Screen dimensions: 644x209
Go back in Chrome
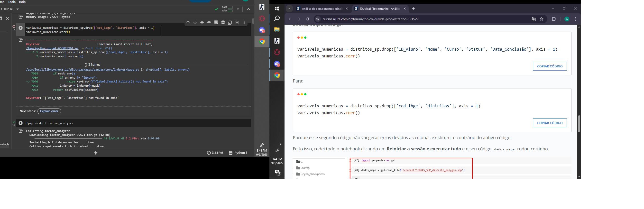point(290,19)
